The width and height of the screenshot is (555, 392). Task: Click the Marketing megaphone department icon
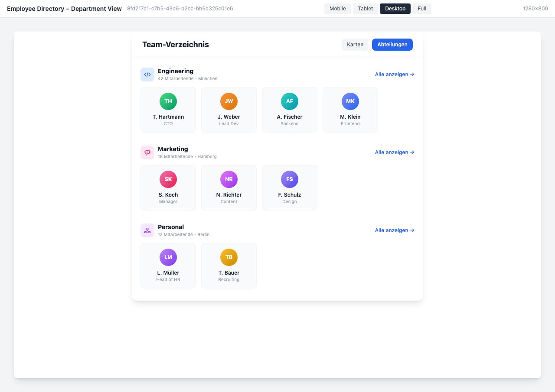[147, 152]
